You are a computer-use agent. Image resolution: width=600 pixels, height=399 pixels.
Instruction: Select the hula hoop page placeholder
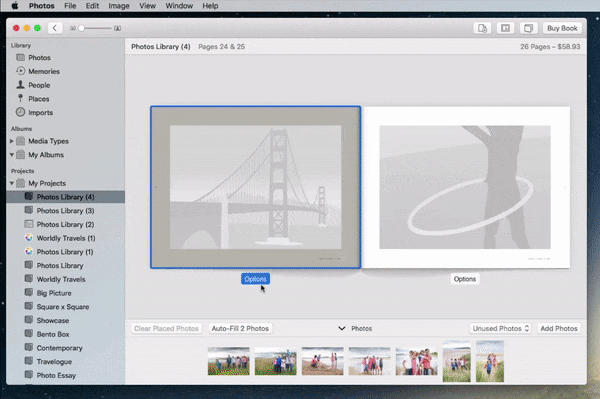click(x=465, y=187)
